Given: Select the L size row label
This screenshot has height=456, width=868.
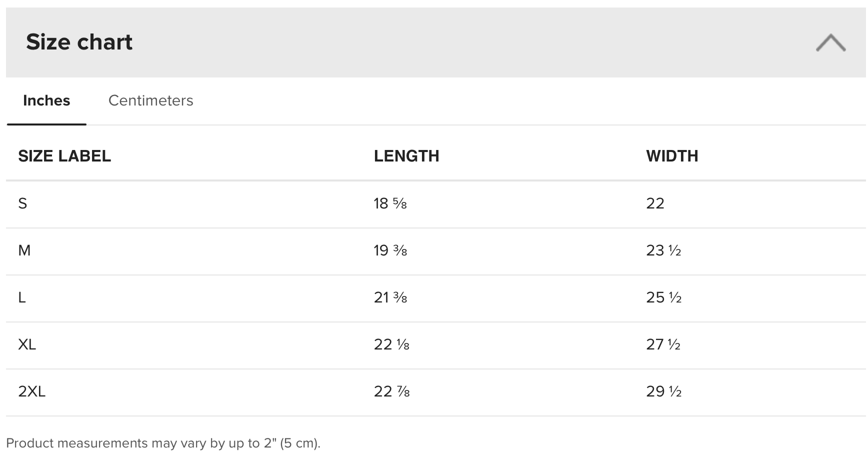Looking at the screenshot, I should [22, 297].
